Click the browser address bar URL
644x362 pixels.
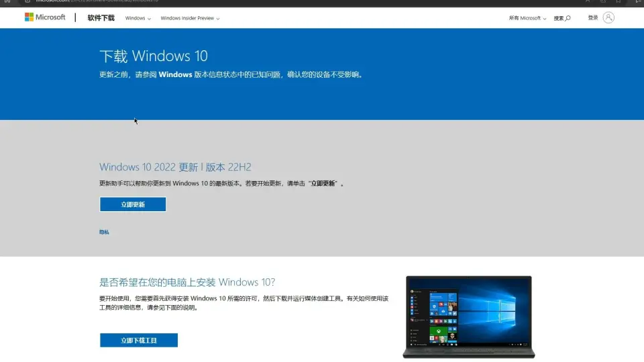pos(97,1)
